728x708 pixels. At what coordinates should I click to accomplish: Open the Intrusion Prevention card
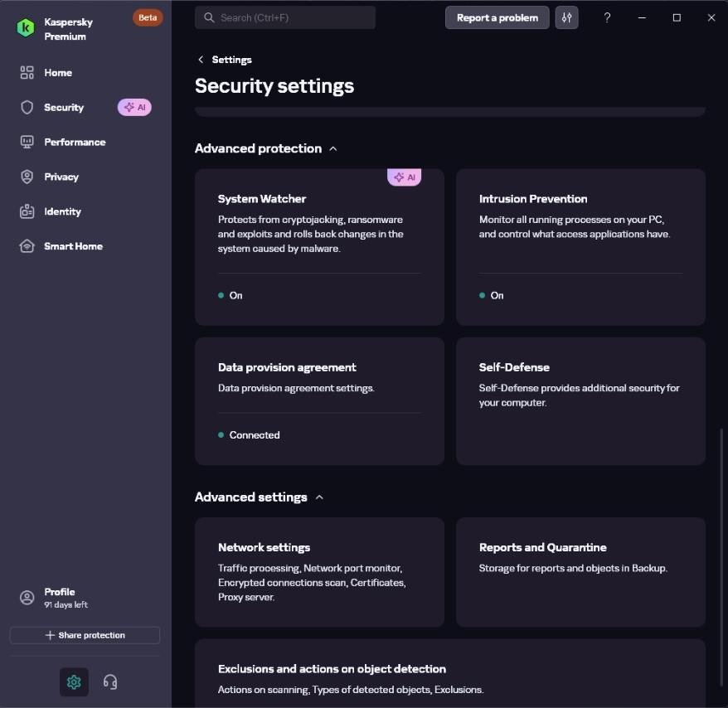[580, 247]
